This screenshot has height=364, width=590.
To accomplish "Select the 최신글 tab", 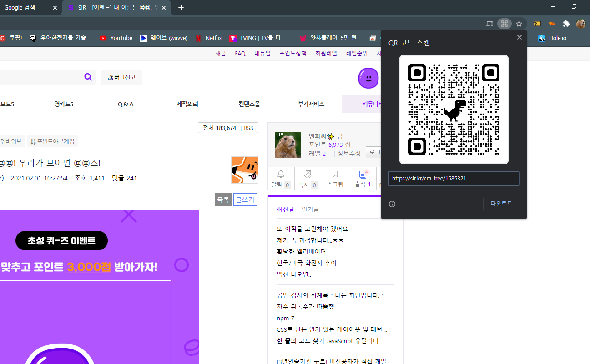I will pyautogui.click(x=285, y=209).
